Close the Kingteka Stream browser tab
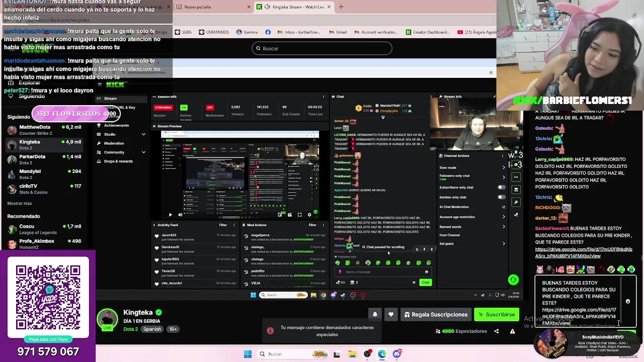Viewport: 644px width, 362px height. point(329,7)
